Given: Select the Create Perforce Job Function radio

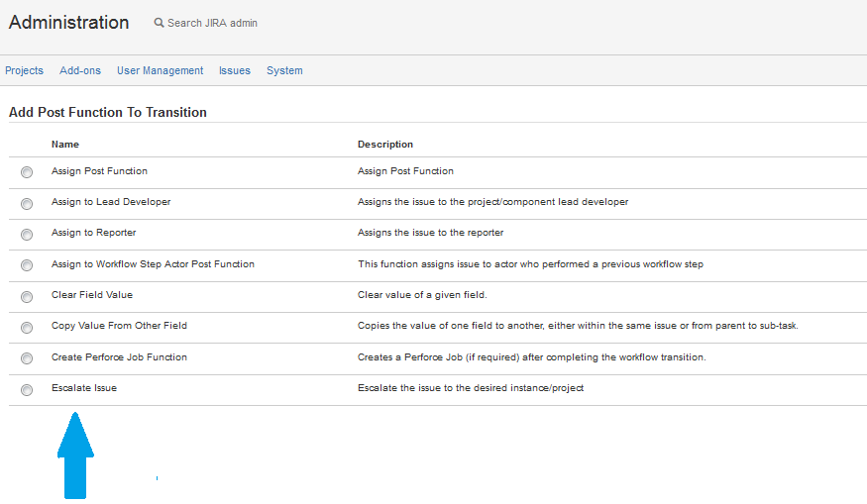Looking at the screenshot, I should click(27, 358).
